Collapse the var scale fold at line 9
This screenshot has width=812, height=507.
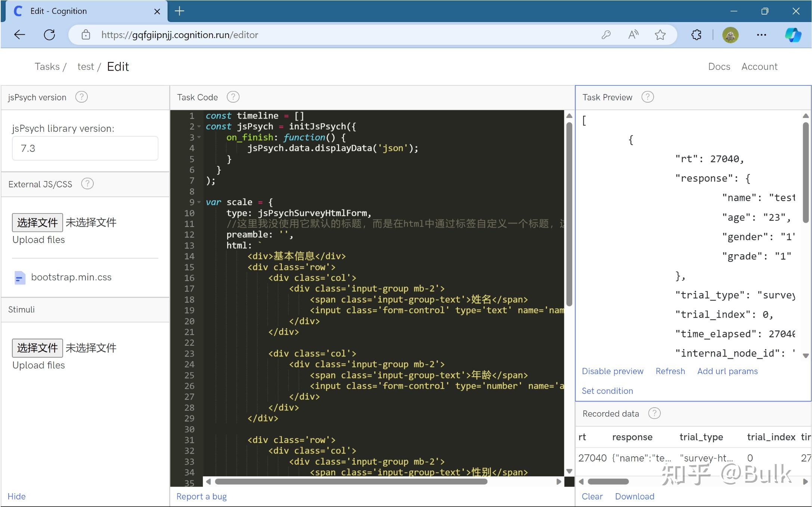click(199, 202)
